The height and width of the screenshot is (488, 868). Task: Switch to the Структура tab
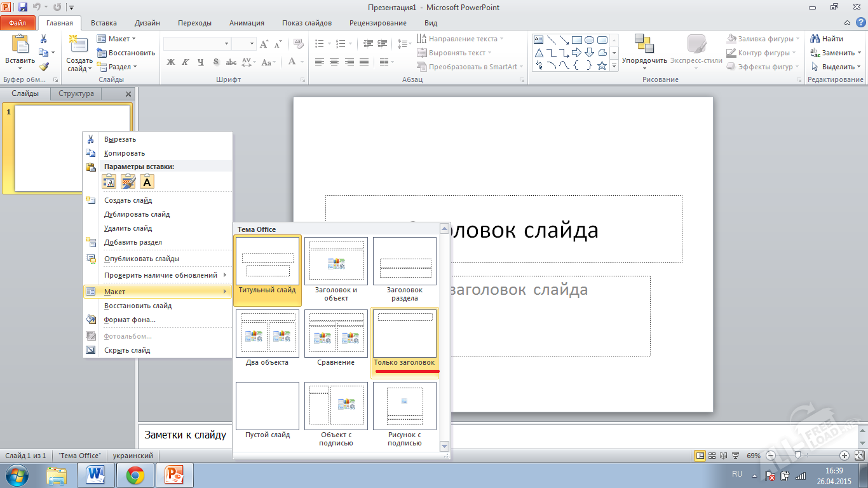pyautogui.click(x=75, y=93)
